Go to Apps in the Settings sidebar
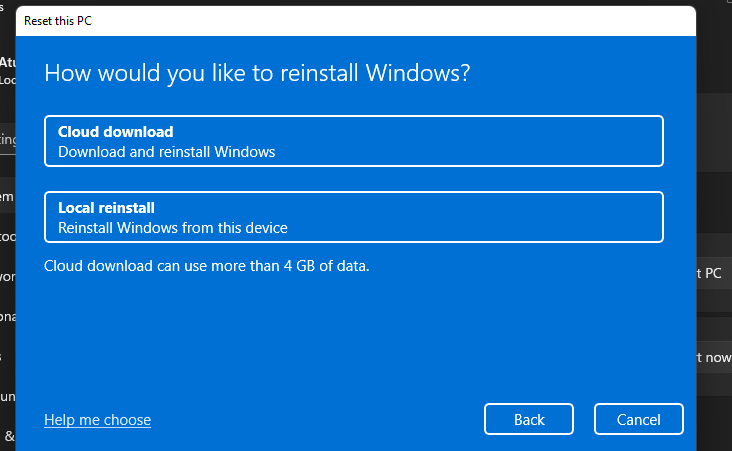732x451 pixels. pyautogui.click(x=8, y=355)
